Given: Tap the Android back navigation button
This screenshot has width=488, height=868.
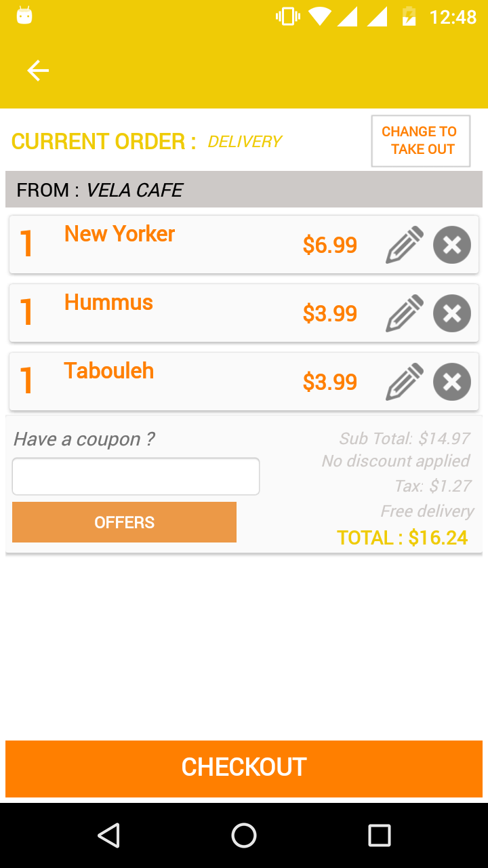Looking at the screenshot, I should [x=108, y=835].
